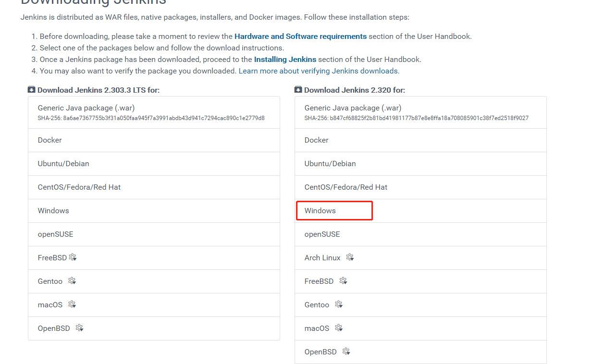
Task: Click the gear icon next to 2.320 OpenBSD
Action: 346,352
